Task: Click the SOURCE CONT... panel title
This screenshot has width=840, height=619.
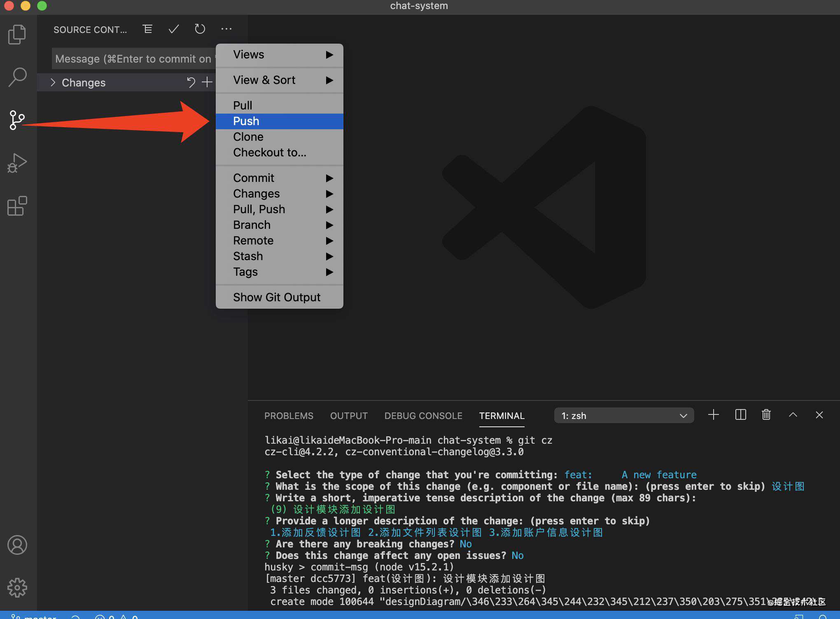Action: (x=90, y=30)
